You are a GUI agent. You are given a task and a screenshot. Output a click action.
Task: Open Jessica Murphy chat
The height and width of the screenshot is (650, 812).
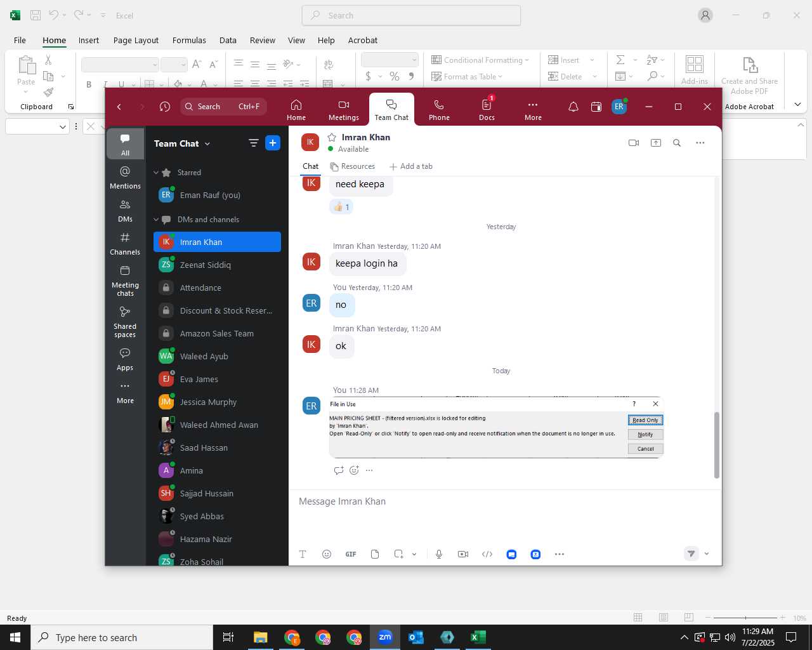point(217,402)
